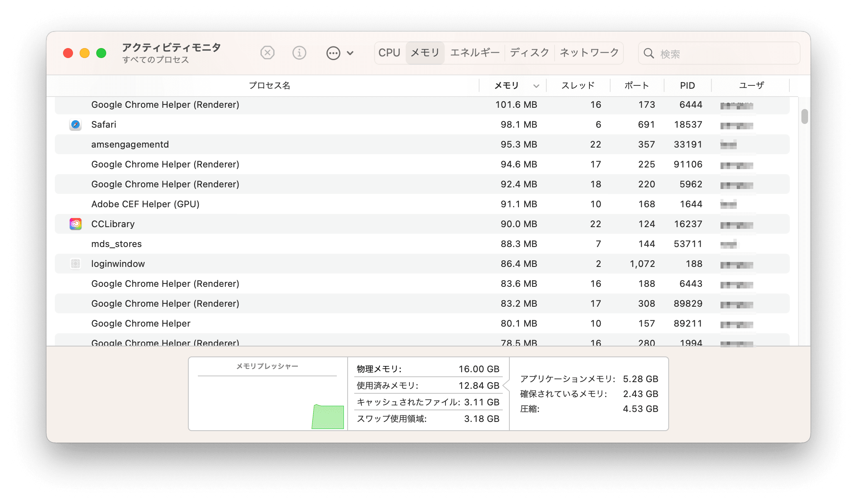Click the 物理メモリ 16.00 GB value
This screenshot has width=857, height=504.
tap(479, 369)
